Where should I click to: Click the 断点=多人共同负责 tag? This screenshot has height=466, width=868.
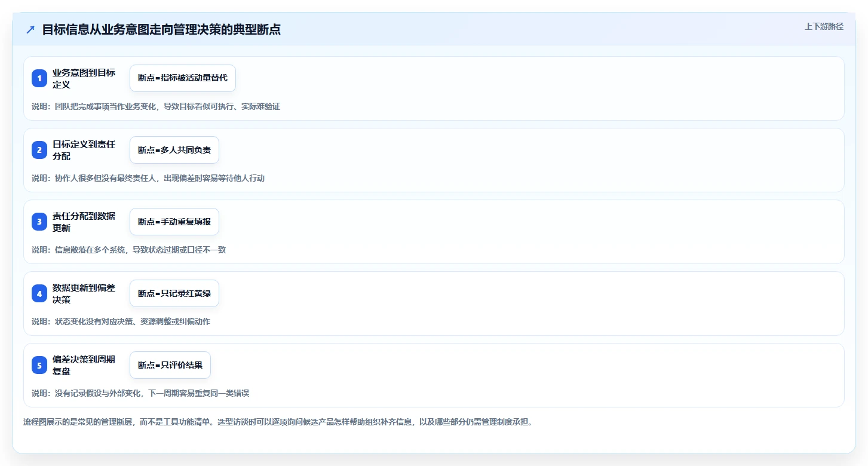click(x=174, y=150)
